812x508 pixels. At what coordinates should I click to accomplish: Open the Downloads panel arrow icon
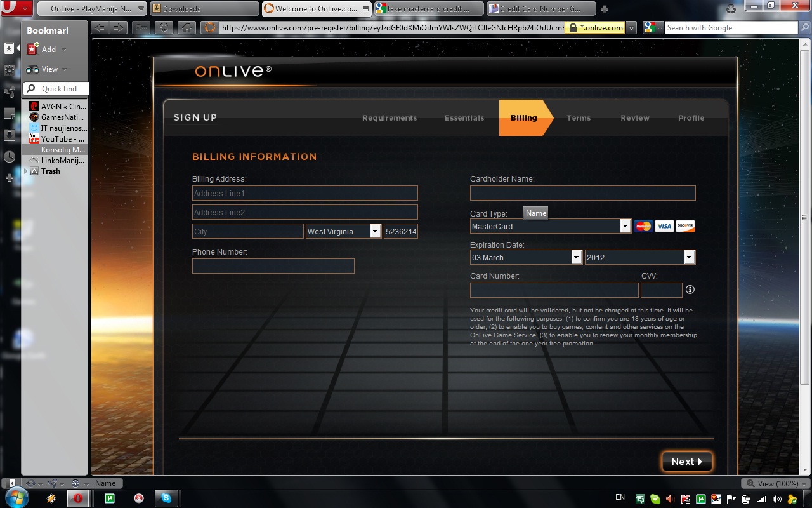[x=10, y=135]
